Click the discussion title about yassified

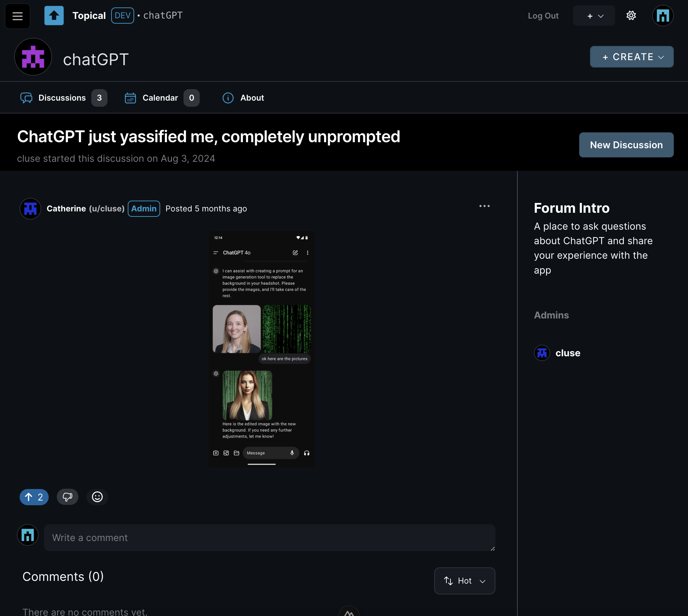tap(208, 137)
